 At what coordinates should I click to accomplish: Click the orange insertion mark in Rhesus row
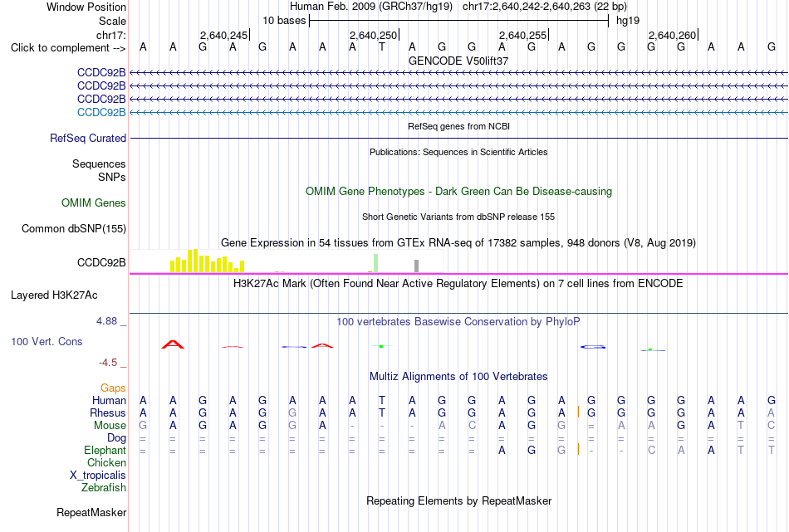point(578,412)
